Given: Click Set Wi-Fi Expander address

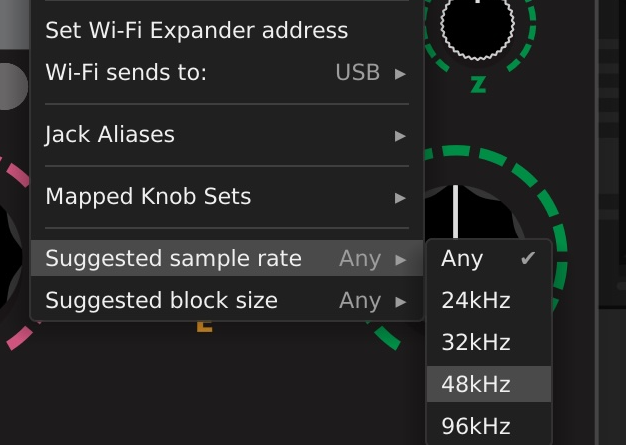Looking at the screenshot, I should coord(197,30).
